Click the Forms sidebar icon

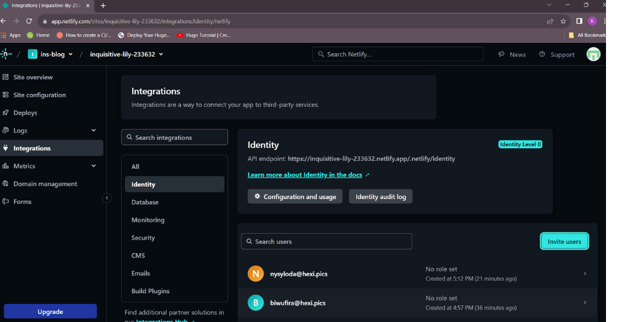5,201
